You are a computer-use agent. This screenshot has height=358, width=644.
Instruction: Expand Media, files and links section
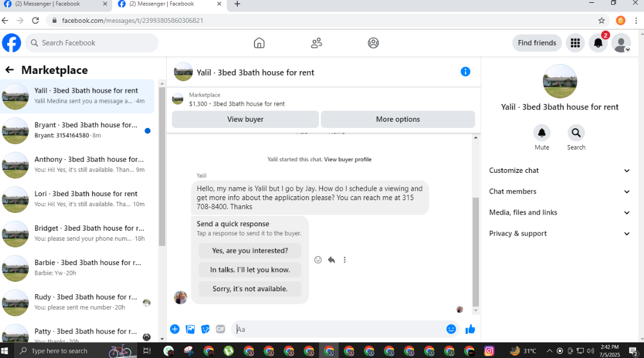tap(560, 212)
